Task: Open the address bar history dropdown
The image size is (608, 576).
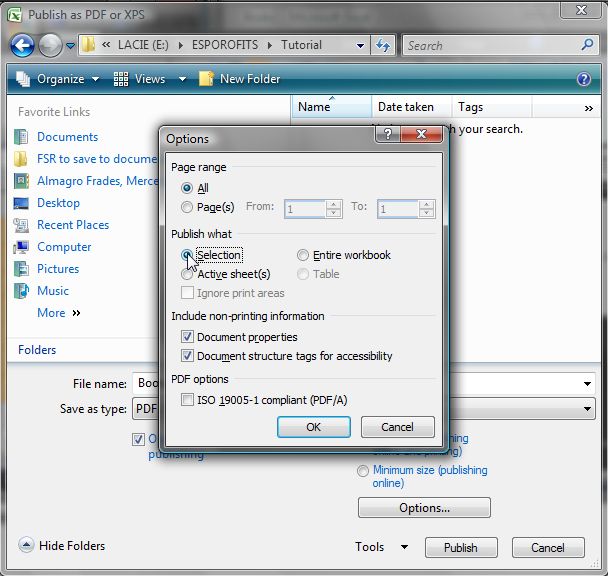Action: [360, 46]
